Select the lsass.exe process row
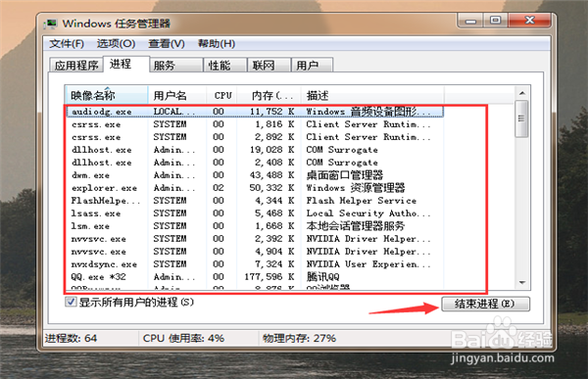588x379 pixels. click(255, 213)
